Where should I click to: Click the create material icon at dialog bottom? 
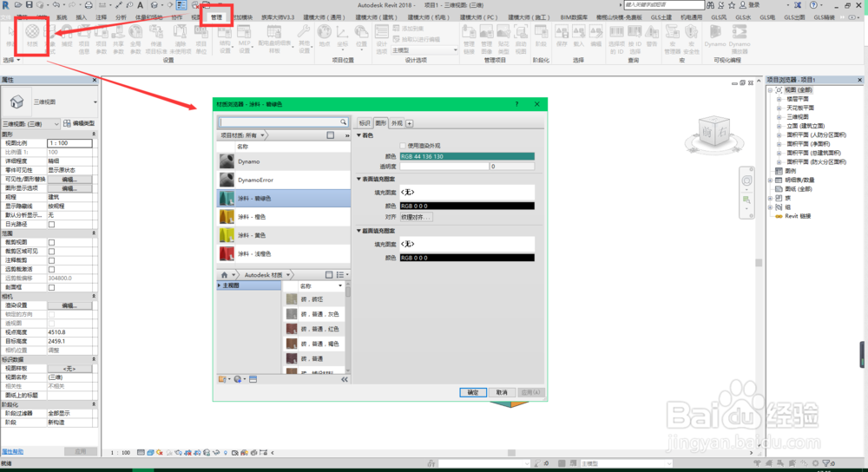238,379
